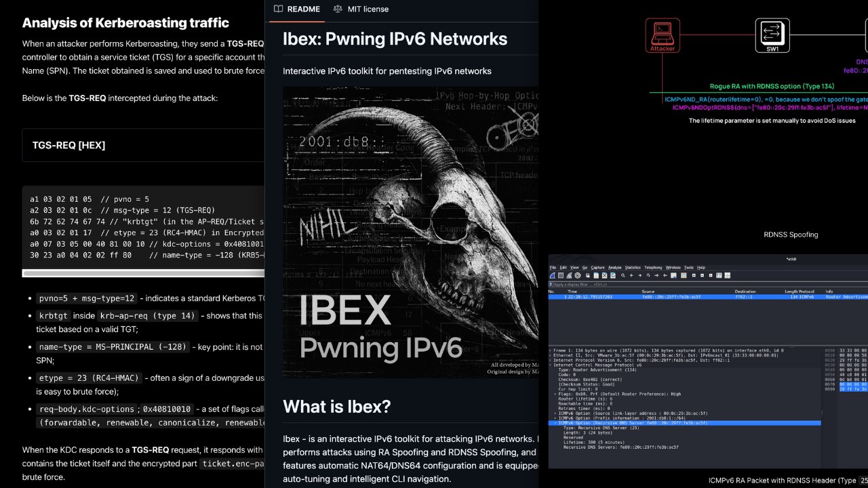Collapse Internet Control Message Protocol v6

click(x=551, y=365)
